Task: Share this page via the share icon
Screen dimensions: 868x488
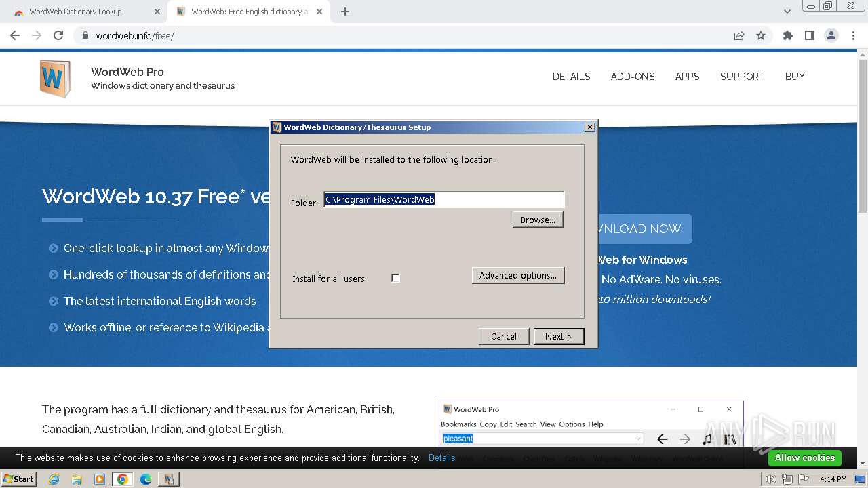Action: click(739, 35)
